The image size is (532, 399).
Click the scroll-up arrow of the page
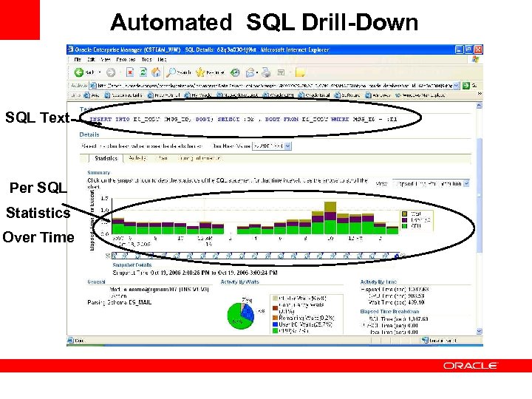[479, 106]
